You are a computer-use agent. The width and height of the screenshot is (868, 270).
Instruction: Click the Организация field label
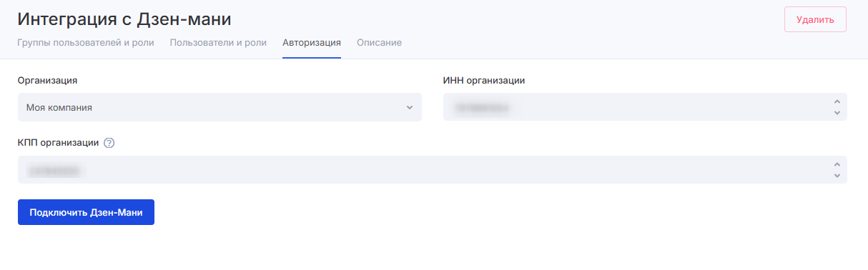[47, 80]
